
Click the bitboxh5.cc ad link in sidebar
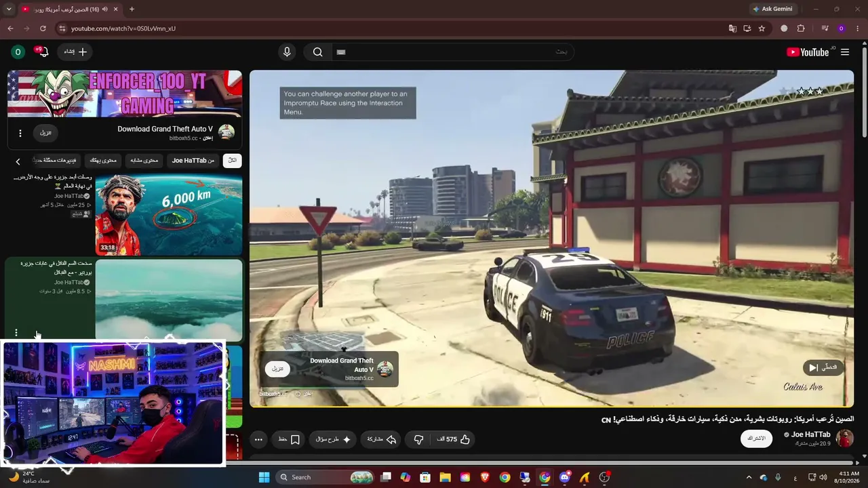tap(183, 138)
